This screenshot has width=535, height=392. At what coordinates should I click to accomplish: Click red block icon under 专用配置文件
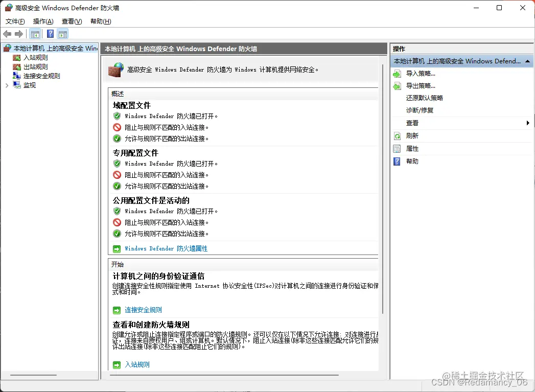pyautogui.click(x=117, y=175)
